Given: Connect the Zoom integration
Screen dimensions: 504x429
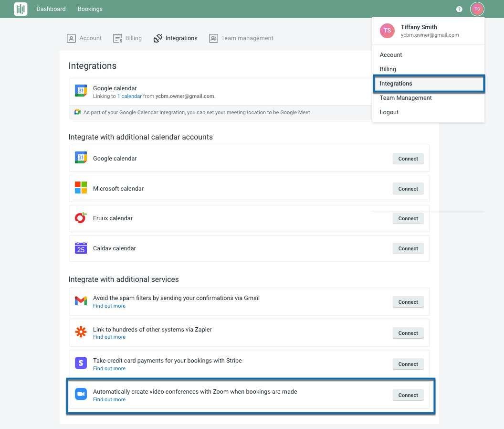Looking at the screenshot, I should [408, 395].
